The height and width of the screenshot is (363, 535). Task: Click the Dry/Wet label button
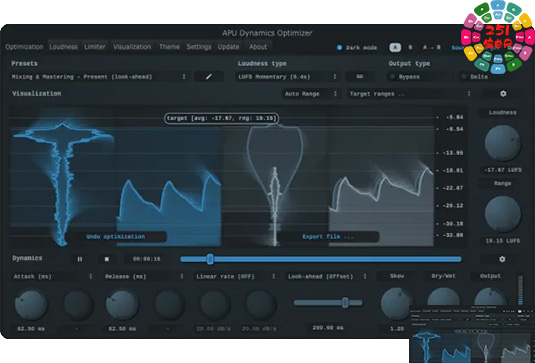coord(443,276)
